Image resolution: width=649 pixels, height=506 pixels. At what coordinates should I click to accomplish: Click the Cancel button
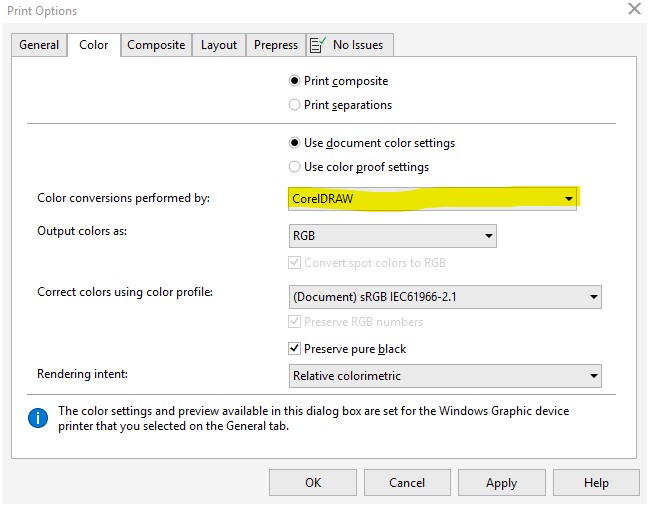(407, 482)
